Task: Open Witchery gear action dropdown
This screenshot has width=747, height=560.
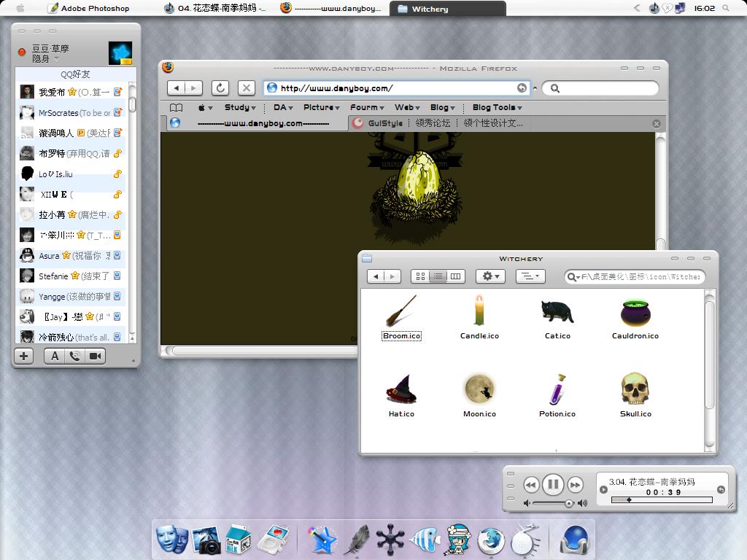Action: [x=491, y=276]
